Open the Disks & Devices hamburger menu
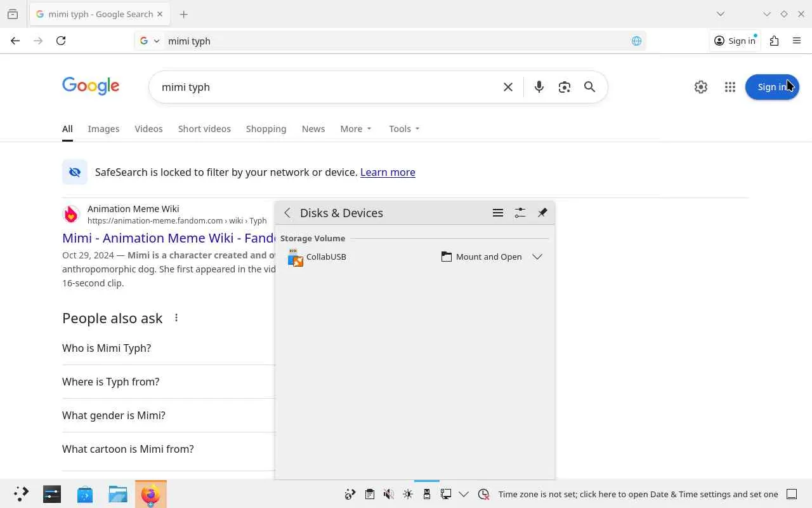The image size is (812, 508). 498,213
